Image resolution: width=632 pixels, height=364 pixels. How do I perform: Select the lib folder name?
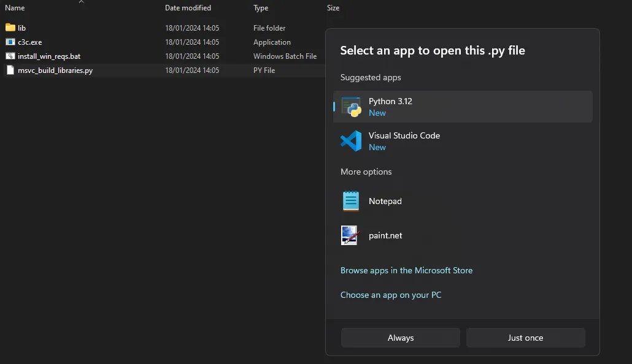[x=21, y=28]
